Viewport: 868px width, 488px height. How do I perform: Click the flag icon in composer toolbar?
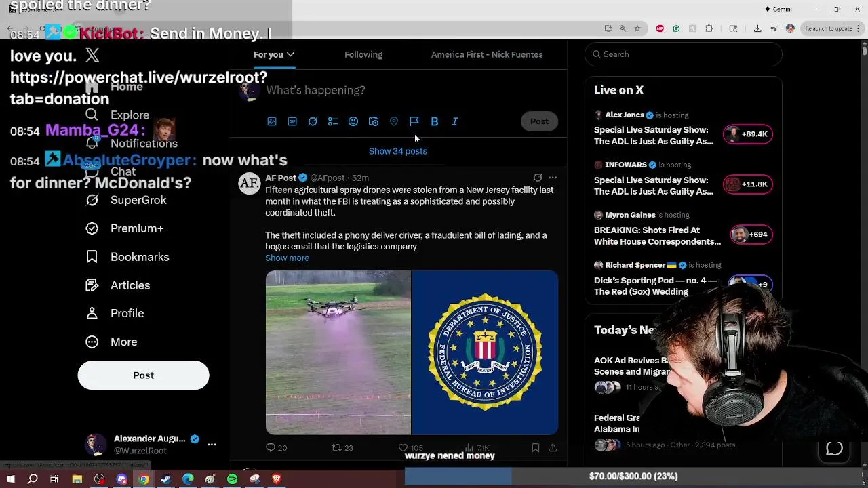point(414,121)
